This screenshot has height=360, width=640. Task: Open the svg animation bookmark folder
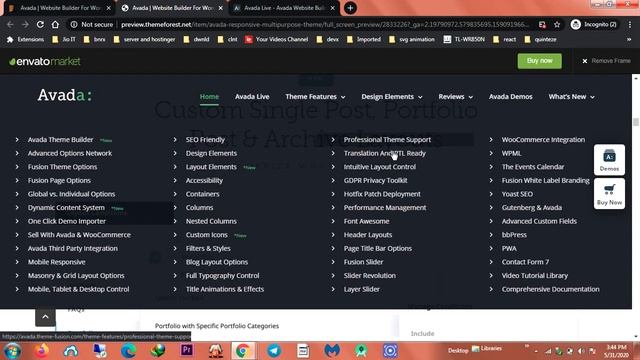click(x=412, y=40)
